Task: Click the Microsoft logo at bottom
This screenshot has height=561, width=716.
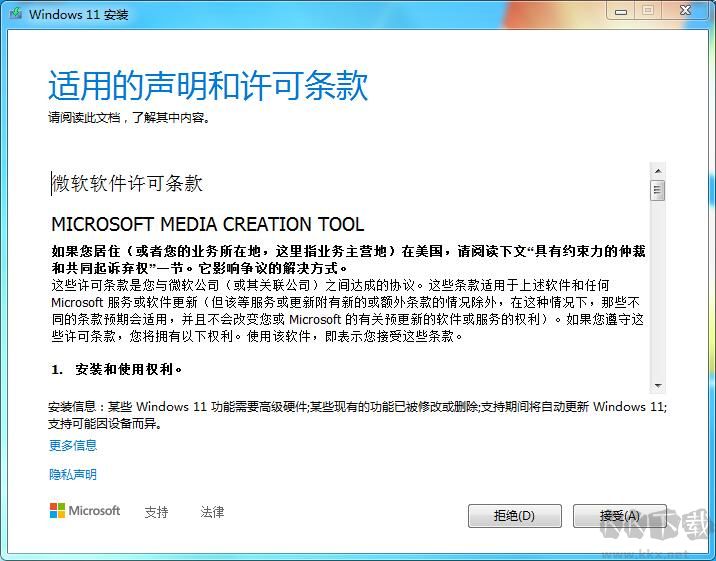Action: 85,511
